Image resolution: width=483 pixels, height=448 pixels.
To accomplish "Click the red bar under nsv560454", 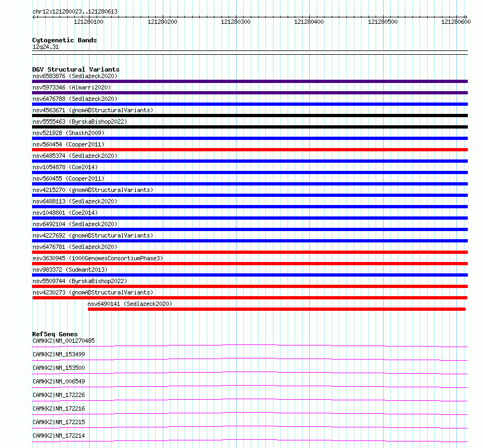I will click(x=250, y=150).
